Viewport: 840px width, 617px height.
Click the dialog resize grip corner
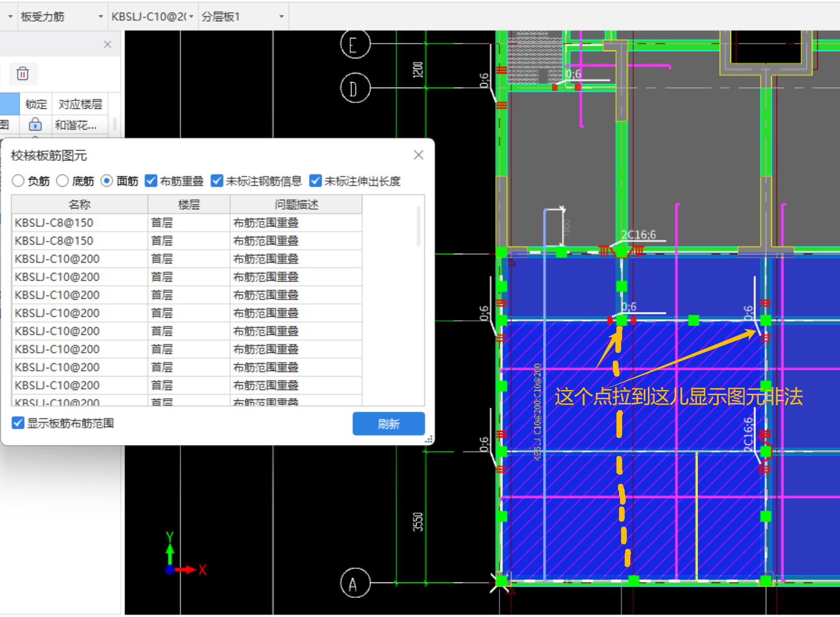(429, 440)
